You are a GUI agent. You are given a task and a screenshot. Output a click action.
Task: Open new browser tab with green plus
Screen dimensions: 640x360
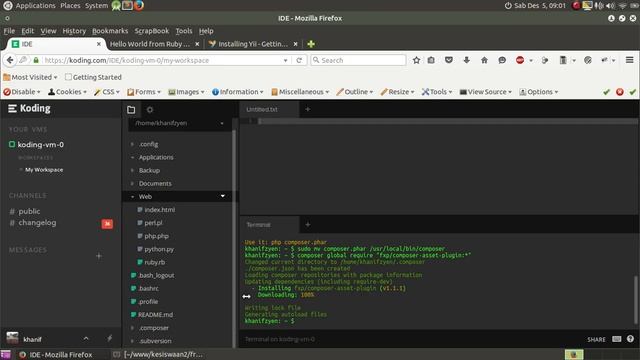[311, 44]
